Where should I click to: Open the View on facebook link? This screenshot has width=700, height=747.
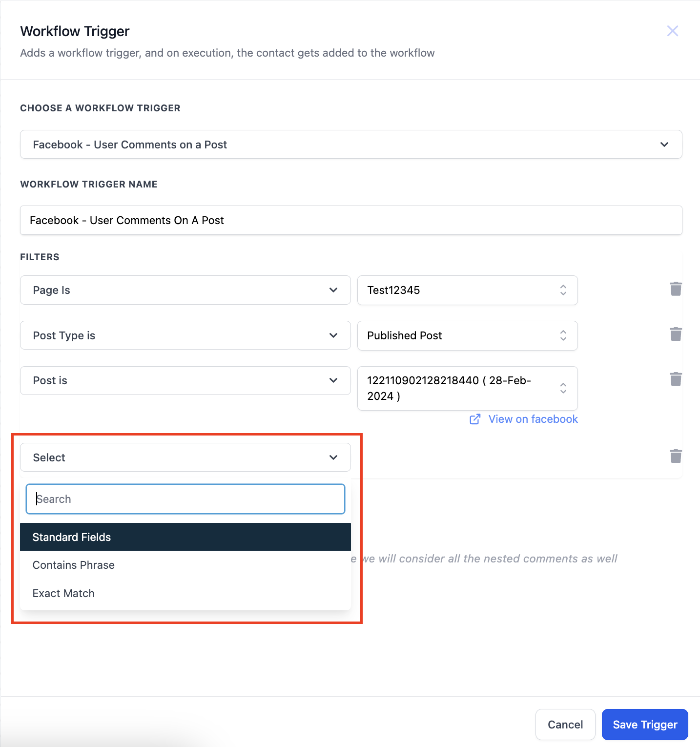(533, 419)
